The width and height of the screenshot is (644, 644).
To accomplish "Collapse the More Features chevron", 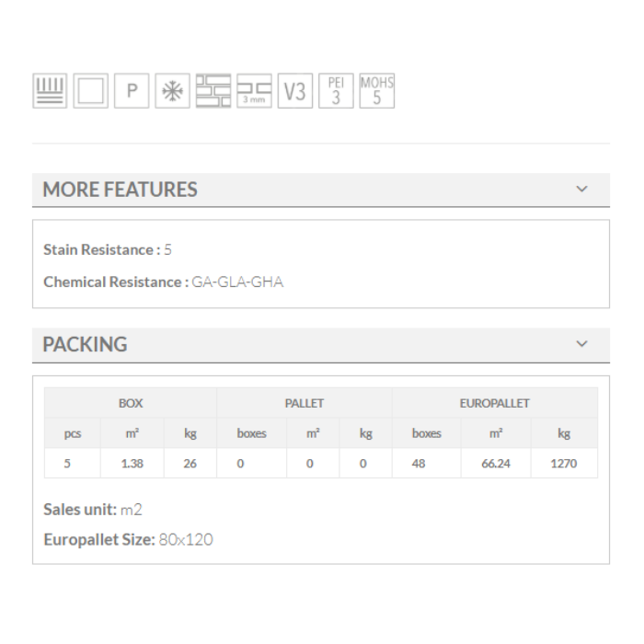I will click(x=581, y=190).
